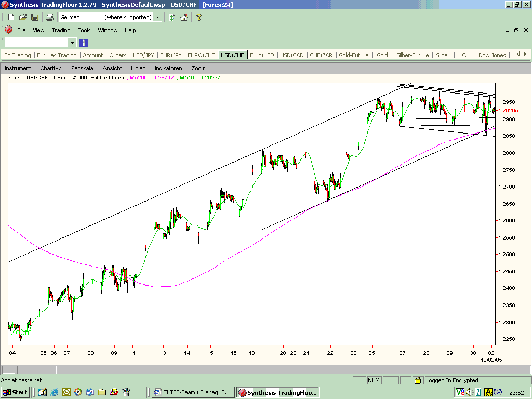Switch to the USD/CAD tab
Viewport: 532px width, 399px height.
click(x=292, y=55)
